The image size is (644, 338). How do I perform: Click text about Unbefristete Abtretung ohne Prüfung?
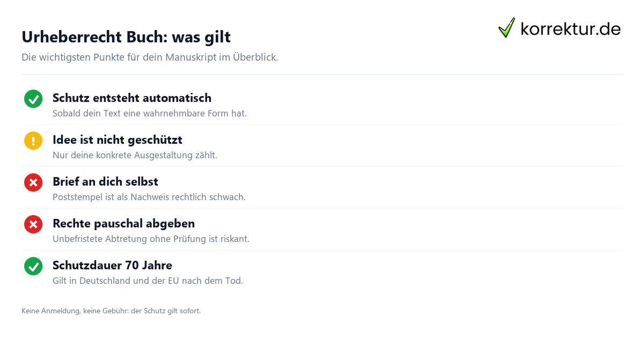(x=151, y=239)
